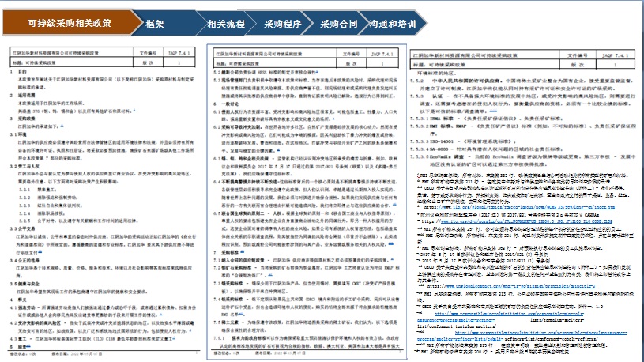Click the 7.5.3.4 SA-8000 line
The height and width of the screenshot is (362, 644).
pos(487,149)
